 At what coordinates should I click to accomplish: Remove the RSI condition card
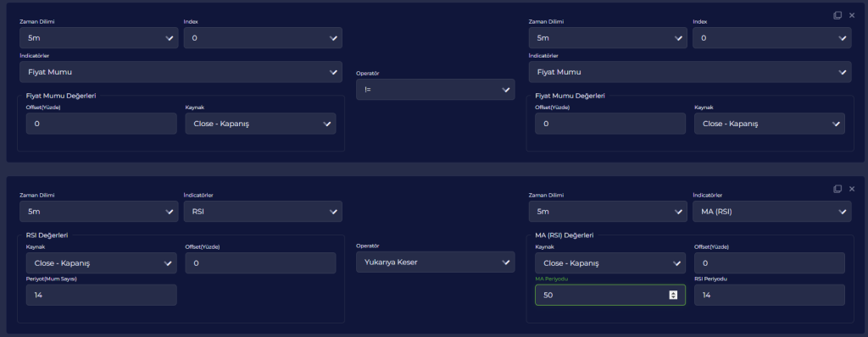[x=852, y=190]
